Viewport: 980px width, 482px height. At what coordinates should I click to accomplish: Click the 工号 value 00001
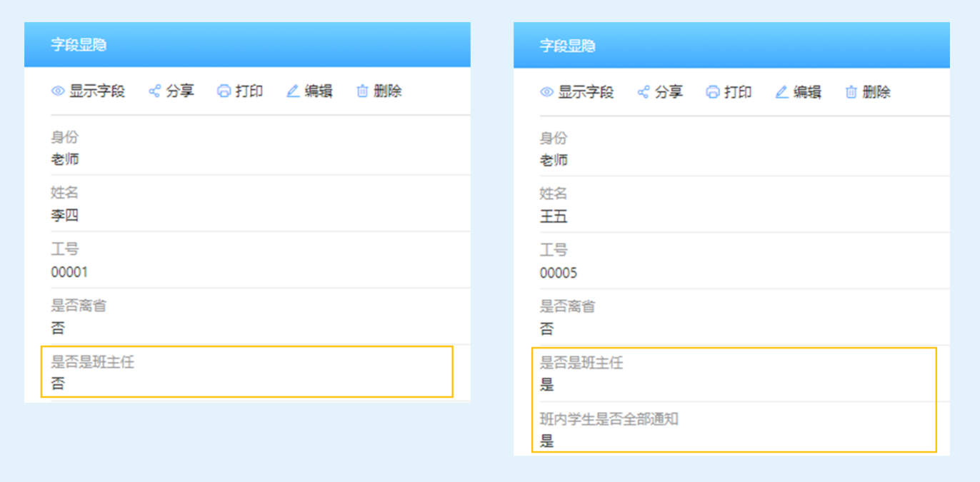69,272
